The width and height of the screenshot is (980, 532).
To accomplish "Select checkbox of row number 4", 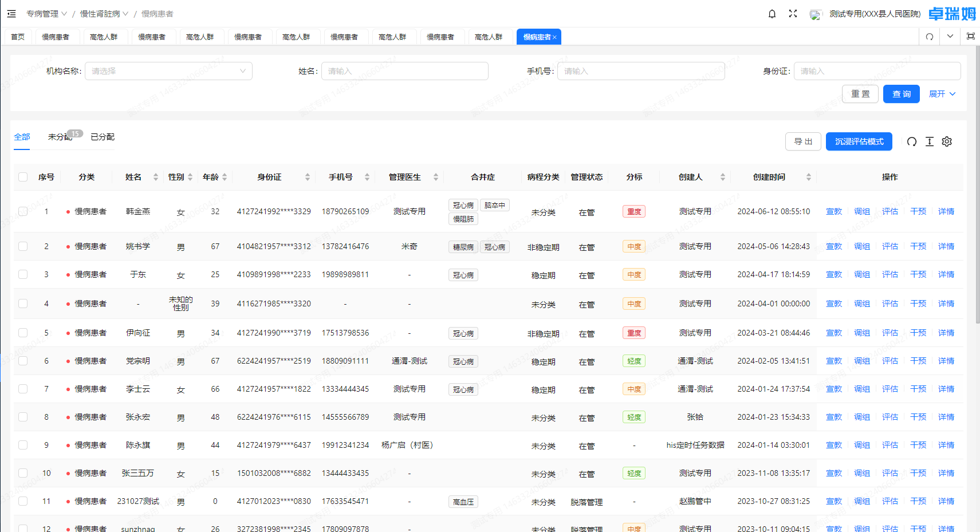I will pos(23,304).
